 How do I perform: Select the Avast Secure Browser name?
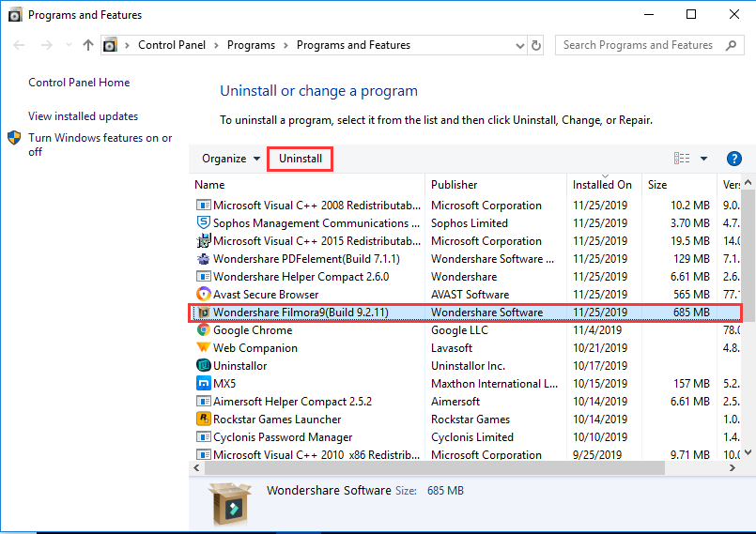266,295
